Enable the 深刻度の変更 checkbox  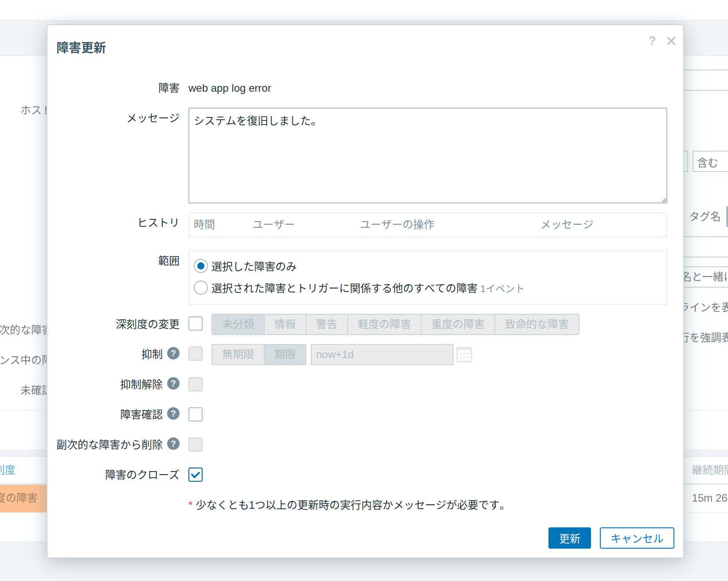[196, 324]
